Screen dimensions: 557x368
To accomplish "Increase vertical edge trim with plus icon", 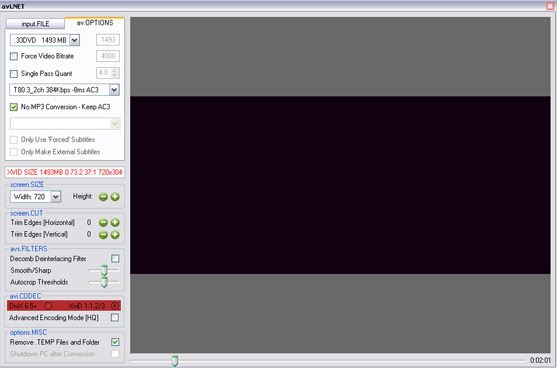I will click(x=115, y=235).
